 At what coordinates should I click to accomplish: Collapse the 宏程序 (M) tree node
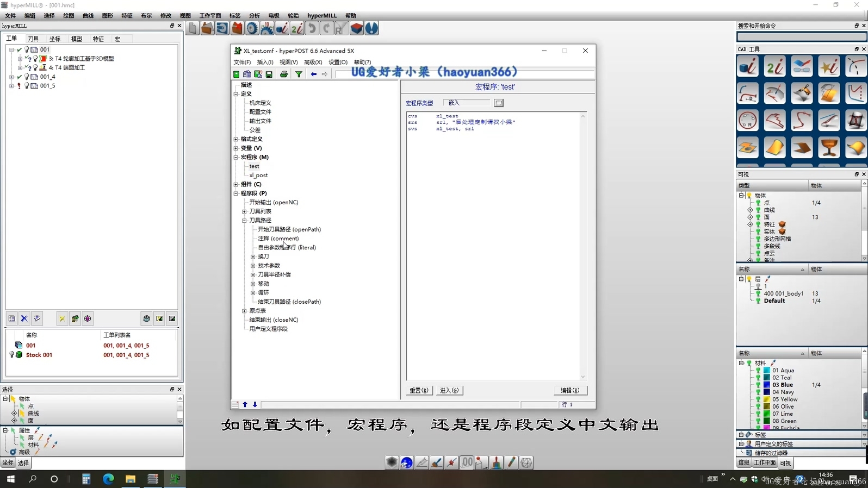pos(236,157)
